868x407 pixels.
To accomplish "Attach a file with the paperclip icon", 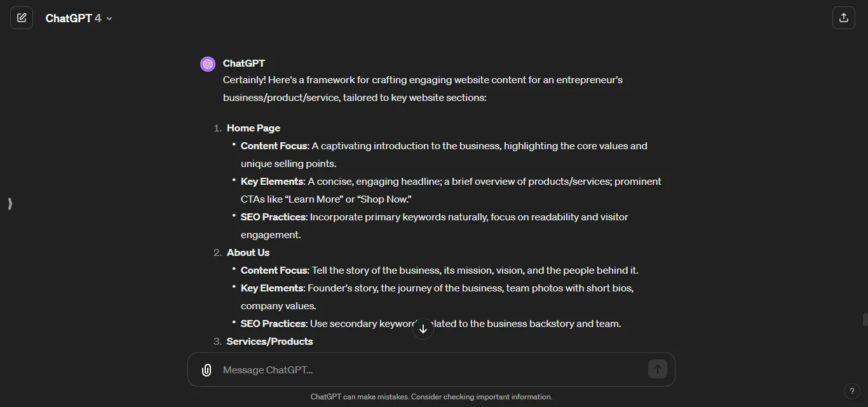I will click(x=207, y=370).
